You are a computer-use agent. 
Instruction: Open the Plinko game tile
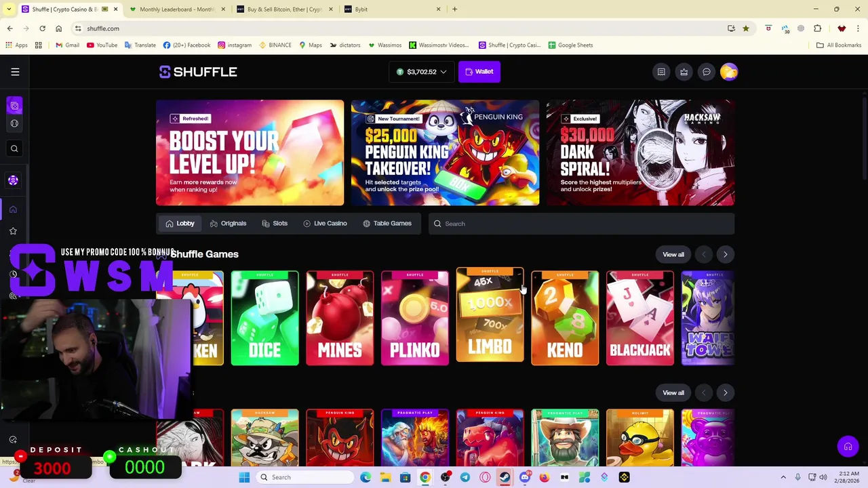[415, 318]
